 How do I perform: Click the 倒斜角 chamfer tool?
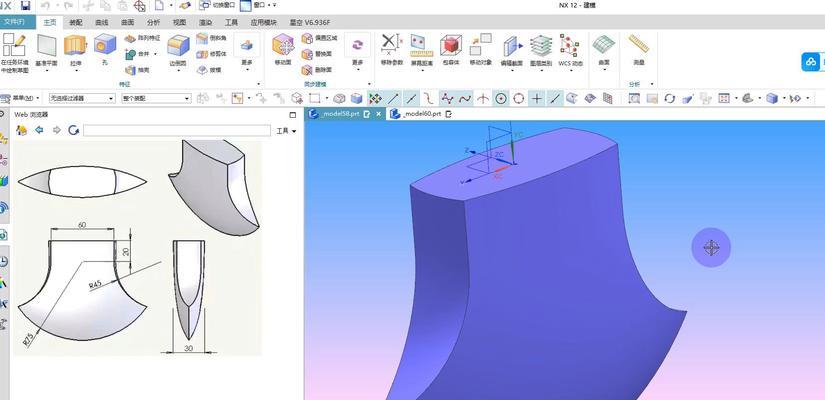coord(212,38)
